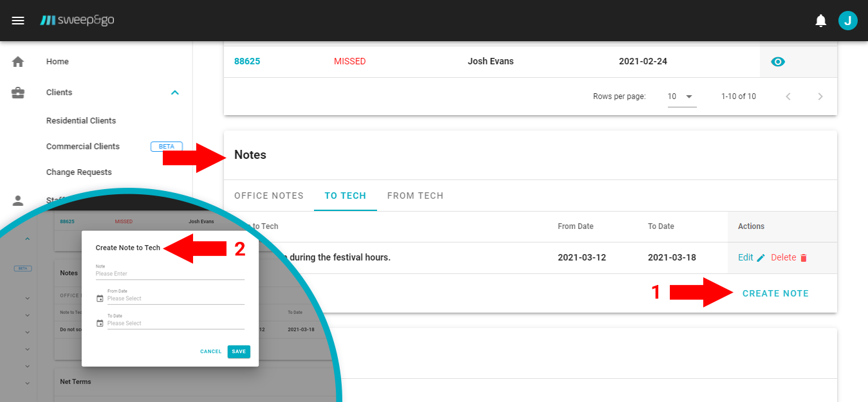Open Change Requests in sidebar
Viewport: 868px width, 402px height.
pyautogui.click(x=79, y=172)
